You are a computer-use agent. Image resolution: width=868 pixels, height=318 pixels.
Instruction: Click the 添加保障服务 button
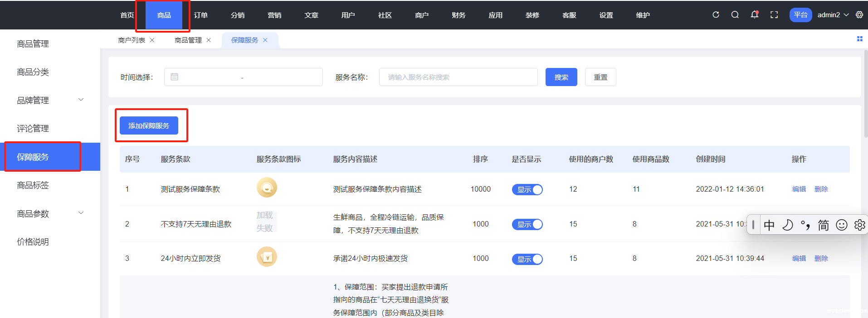149,125
